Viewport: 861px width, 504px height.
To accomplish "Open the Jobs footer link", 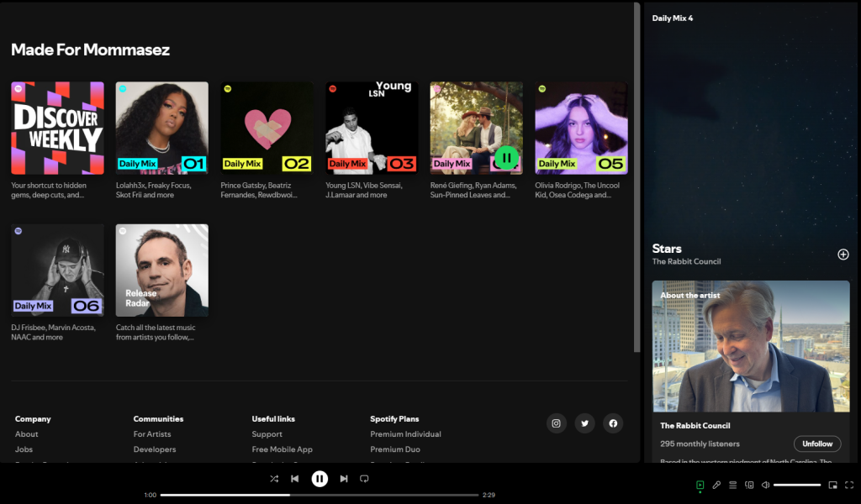I will point(24,449).
